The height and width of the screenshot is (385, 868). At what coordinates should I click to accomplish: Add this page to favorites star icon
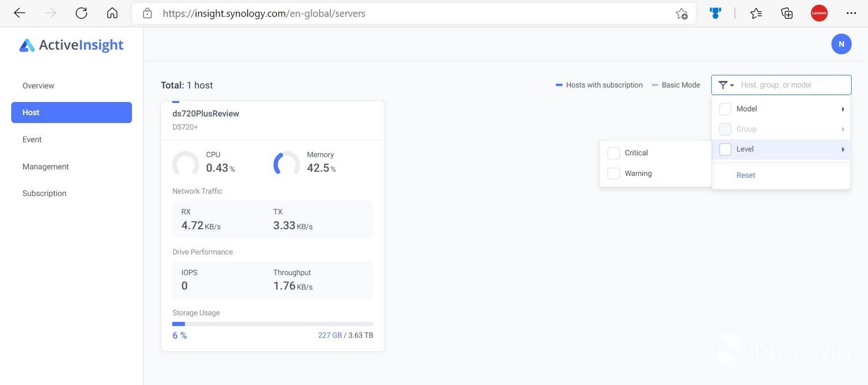(x=682, y=14)
